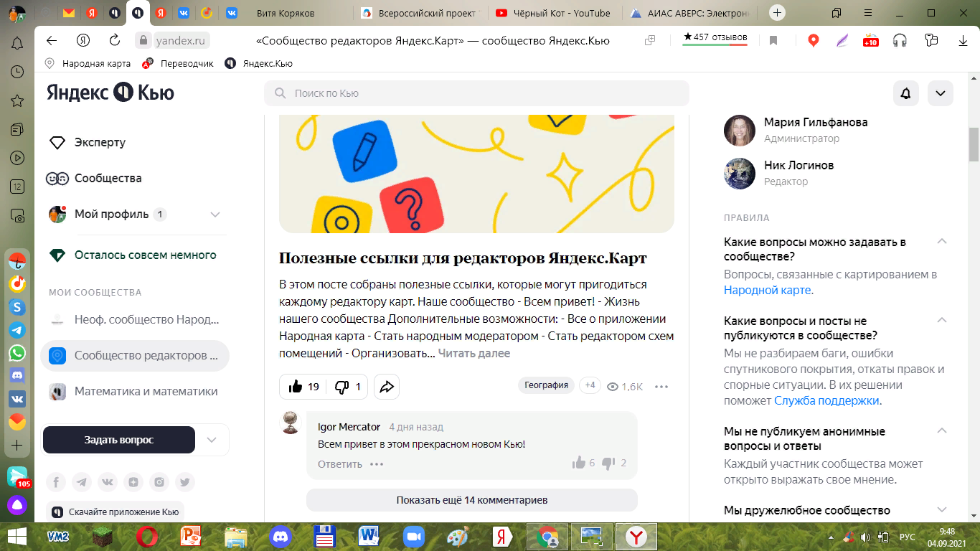Like the post with 19 upvotes
Image resolution: width=980 pixels, height=551 pixels.
[x=303, y=387]
